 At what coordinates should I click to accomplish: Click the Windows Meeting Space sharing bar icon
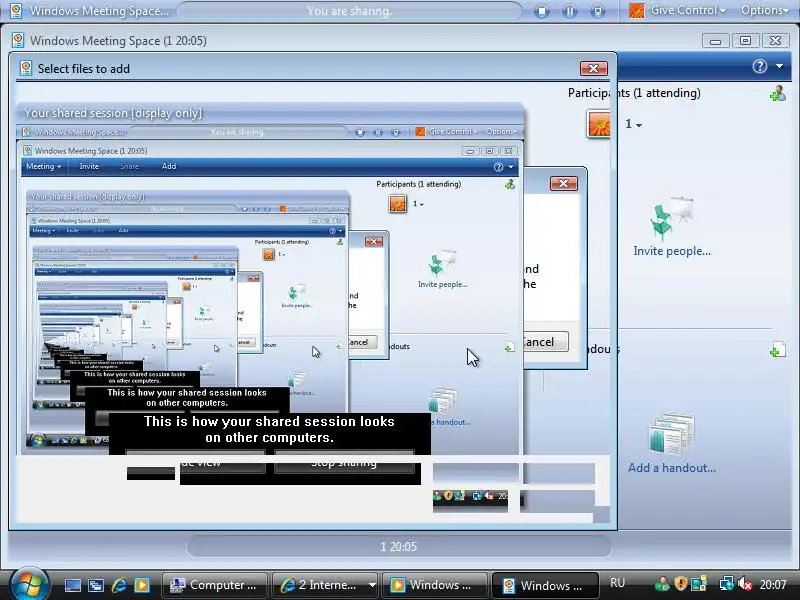point(16,11)
